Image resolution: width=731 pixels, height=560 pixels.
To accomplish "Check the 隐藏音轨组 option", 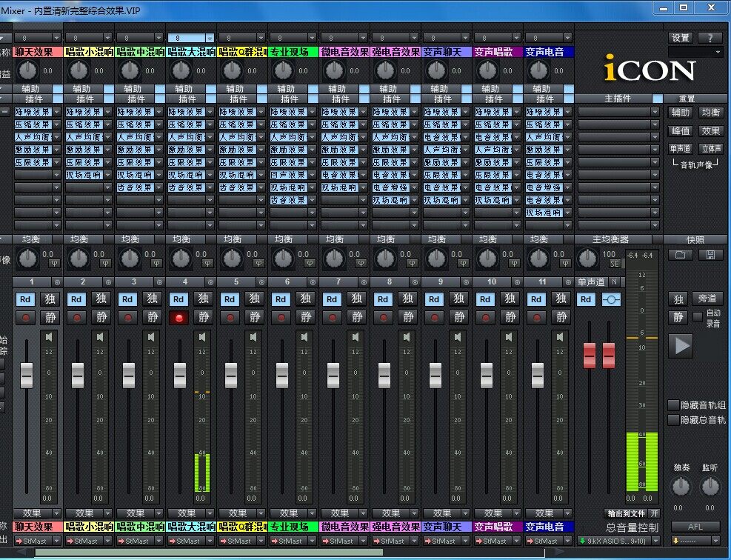I will [673, 405].
